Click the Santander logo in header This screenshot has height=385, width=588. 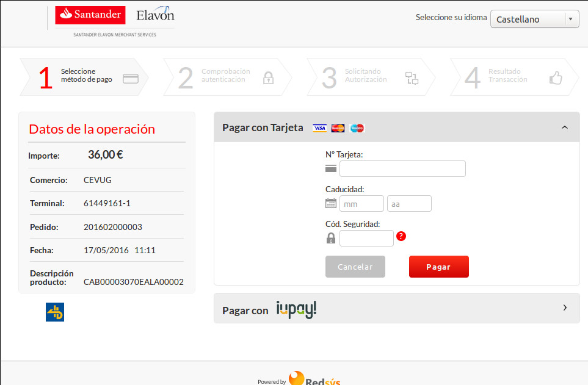pyautogui.click(x=90, y=15)
